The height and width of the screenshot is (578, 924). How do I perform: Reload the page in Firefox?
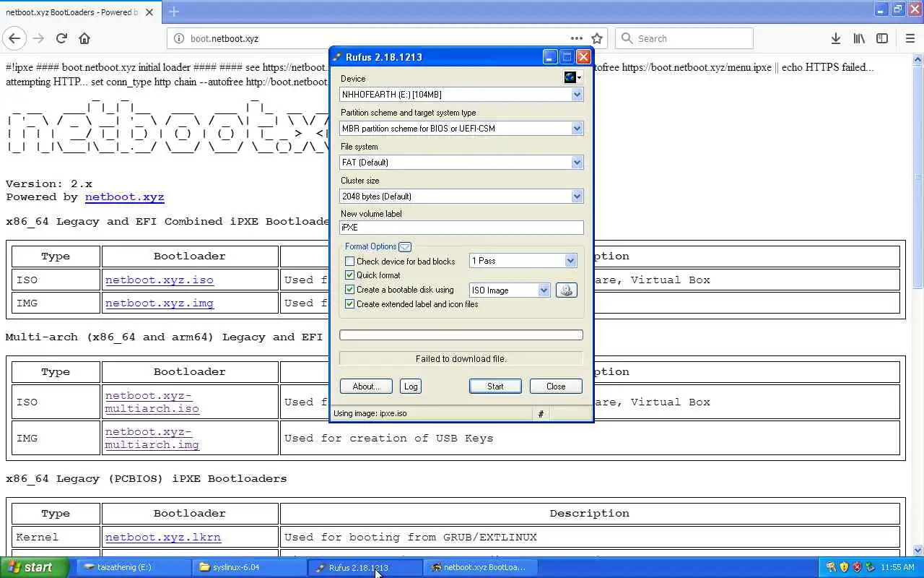61,38
